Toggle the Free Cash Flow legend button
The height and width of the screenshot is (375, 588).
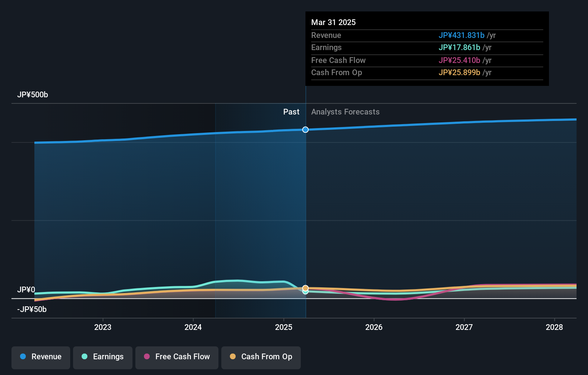pos(177,357)
